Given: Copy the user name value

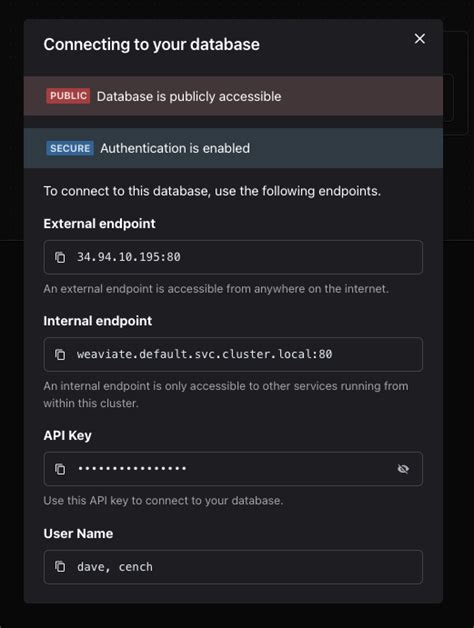Looking at the screenshot, I should [x=60, y=566].
